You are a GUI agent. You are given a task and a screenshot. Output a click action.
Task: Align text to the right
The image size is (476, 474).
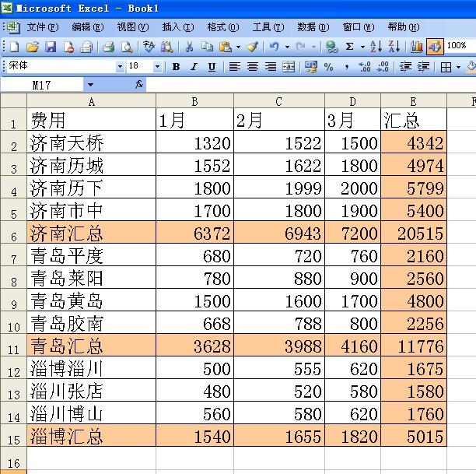click(271, 66)
